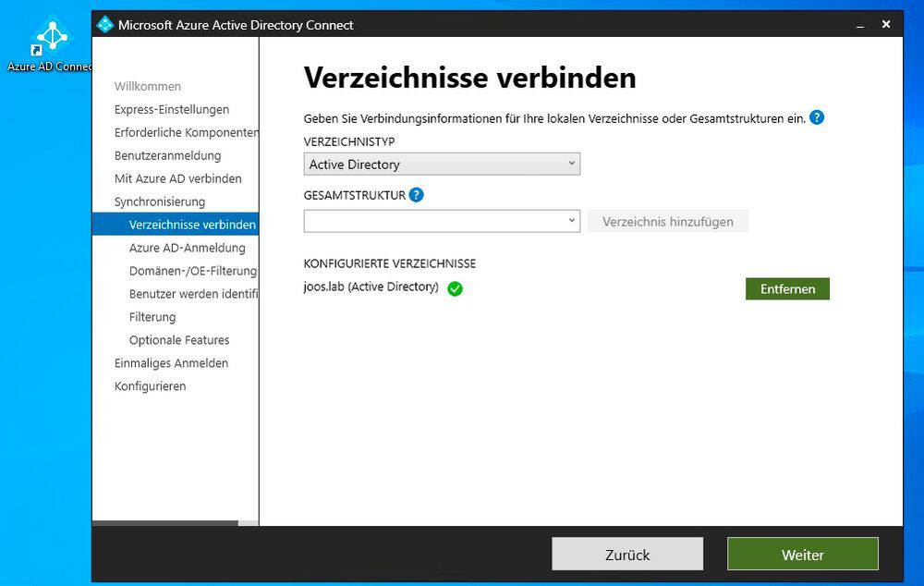Click the sidebar horizontal scrollbar

pos(165,523)
